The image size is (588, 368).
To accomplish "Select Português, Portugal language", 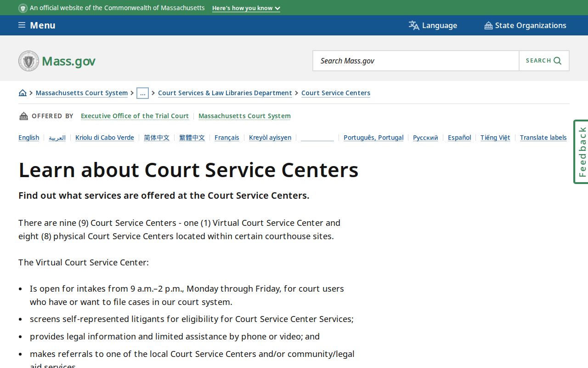I will 373,138.
